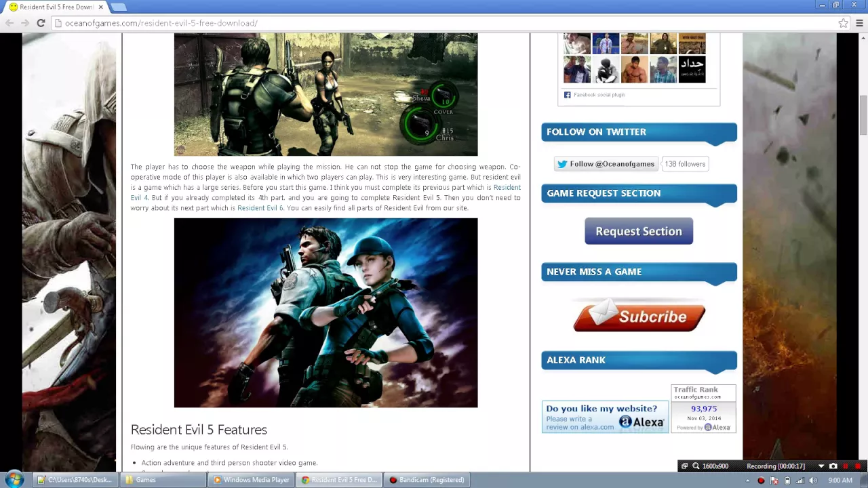Screen dimensions: 868x488
Task: Expand the Bandicam dropdown arrow
Action: pyautogui.click(x=821, y=466)
